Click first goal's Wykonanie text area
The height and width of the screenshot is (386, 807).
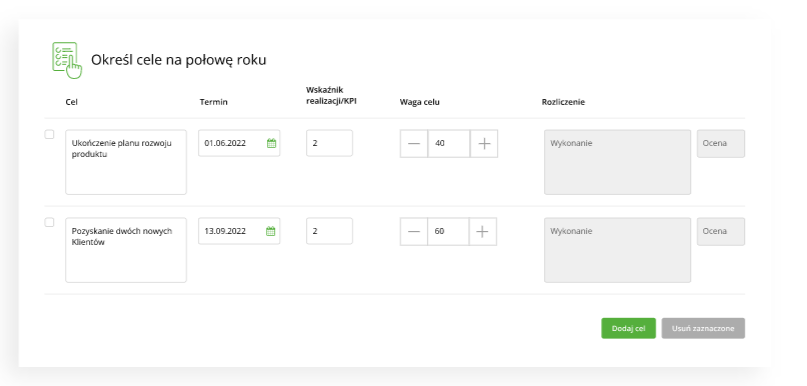[x=618, y=162]
